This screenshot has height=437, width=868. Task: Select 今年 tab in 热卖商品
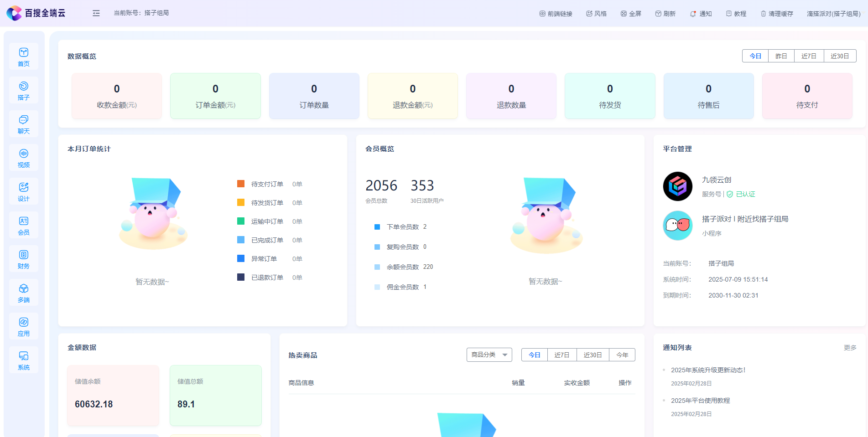(622, 355)
